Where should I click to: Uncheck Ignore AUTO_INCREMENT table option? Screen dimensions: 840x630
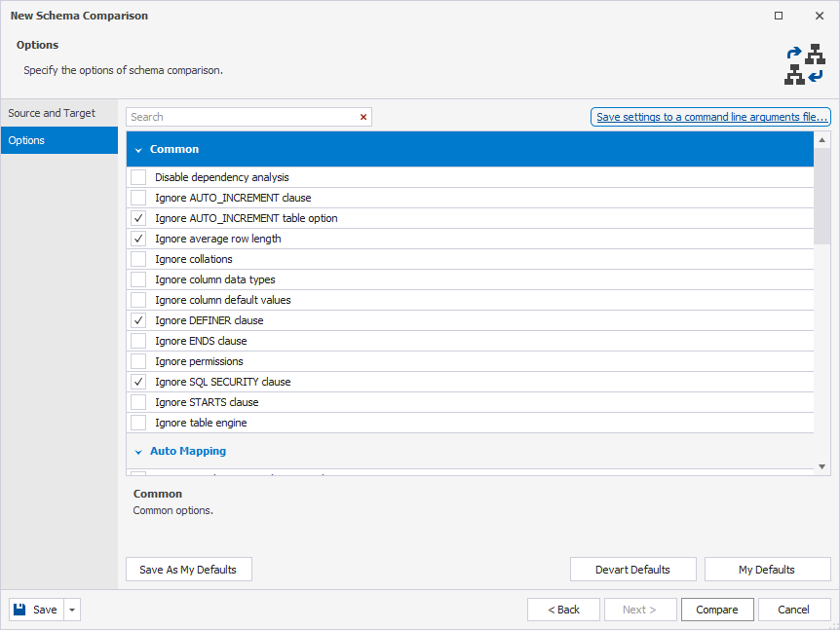coord(138,218)
